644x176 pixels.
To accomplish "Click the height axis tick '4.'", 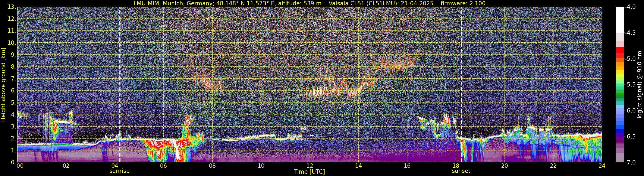I will point(13,115).
